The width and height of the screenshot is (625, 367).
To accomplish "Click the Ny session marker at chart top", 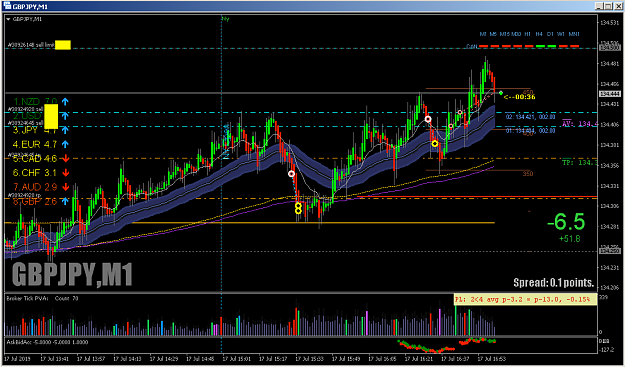I will coord(225,19).
